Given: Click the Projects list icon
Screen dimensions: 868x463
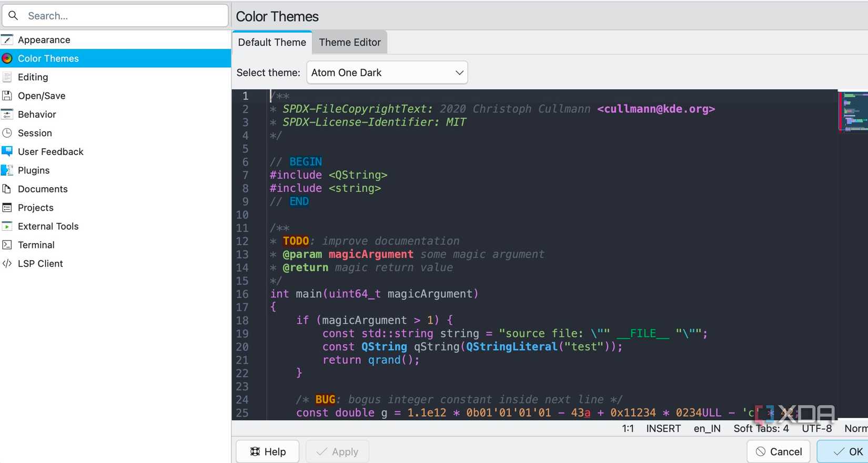Looking at the screenshot, I should 7,208.
